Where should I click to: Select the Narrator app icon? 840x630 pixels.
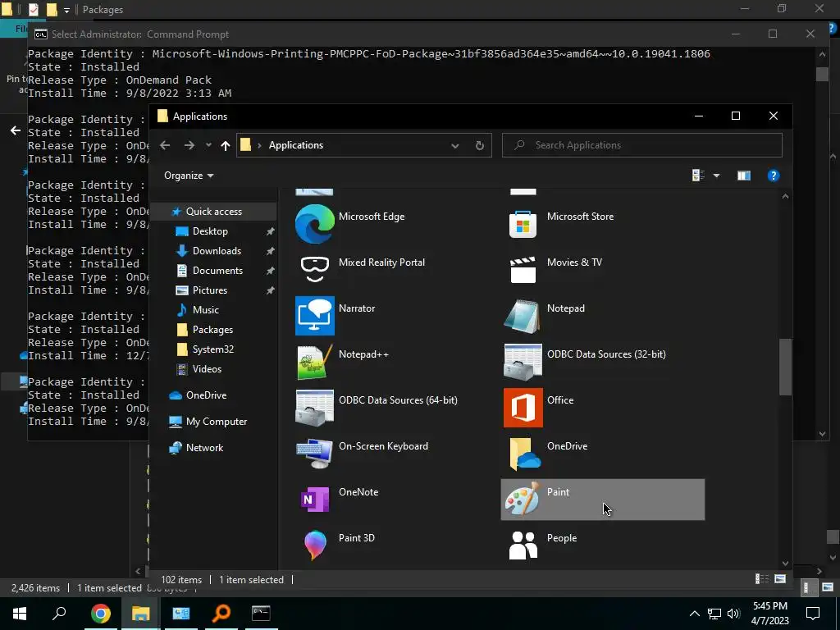pyautogui.click(x=314, y=316)
